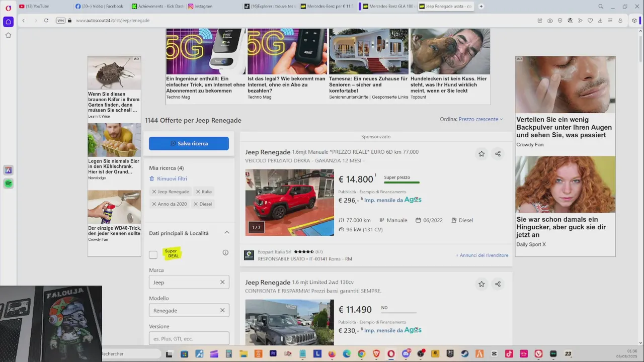
Task: Clear the Modello Renegade field with X
Action: pos(222,310)
